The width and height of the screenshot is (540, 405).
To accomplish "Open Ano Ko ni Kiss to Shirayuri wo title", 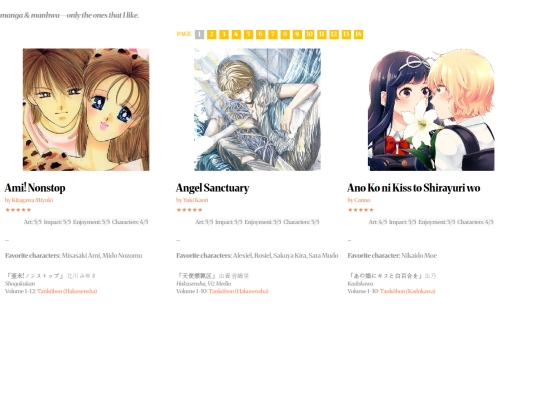I will [414, 188].
